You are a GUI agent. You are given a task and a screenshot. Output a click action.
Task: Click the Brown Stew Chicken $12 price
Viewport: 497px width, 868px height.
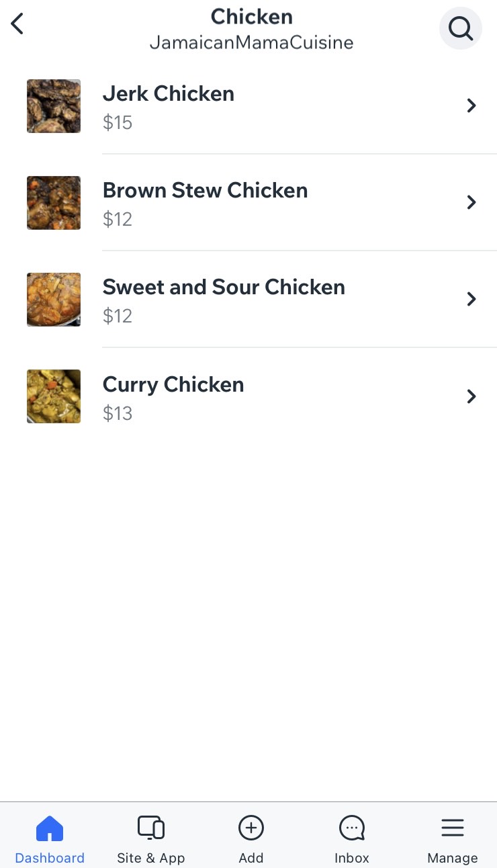(118, 220)
